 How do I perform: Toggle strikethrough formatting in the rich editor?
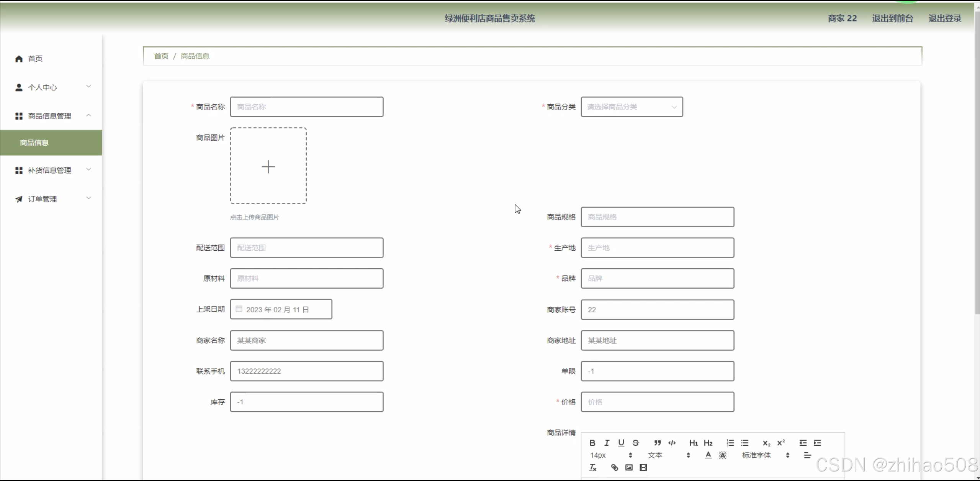pyautogui.click(x=636, y=443)
